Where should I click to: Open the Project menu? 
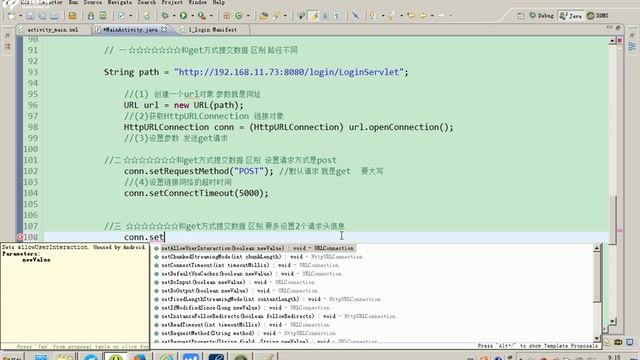tap(172, 2)
